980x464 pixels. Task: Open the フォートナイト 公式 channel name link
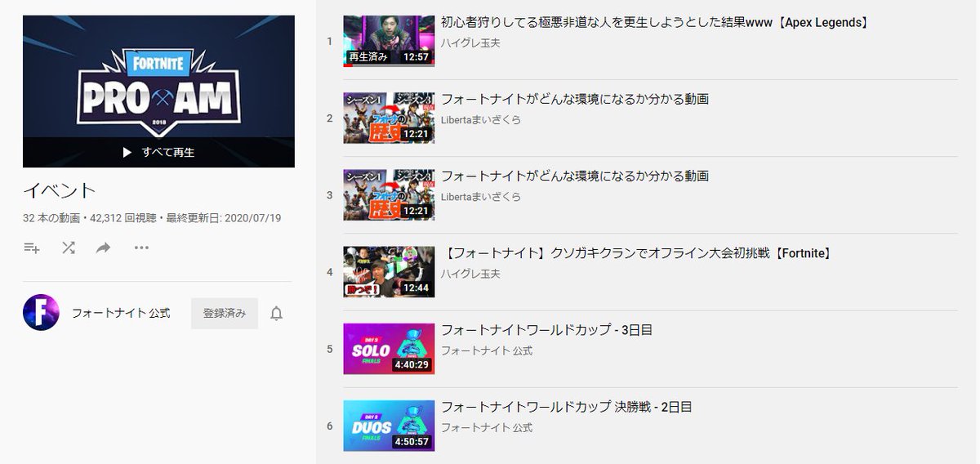click(121, 313)
